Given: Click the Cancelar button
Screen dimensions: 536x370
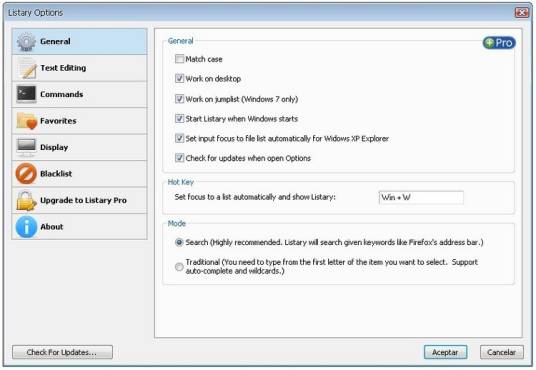Looking at the screenshot, I should (x=501, y=352).
